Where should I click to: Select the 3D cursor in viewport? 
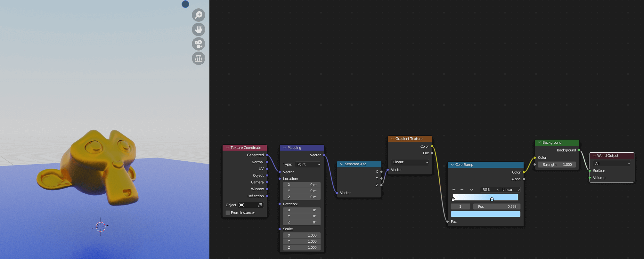point(101,227)
